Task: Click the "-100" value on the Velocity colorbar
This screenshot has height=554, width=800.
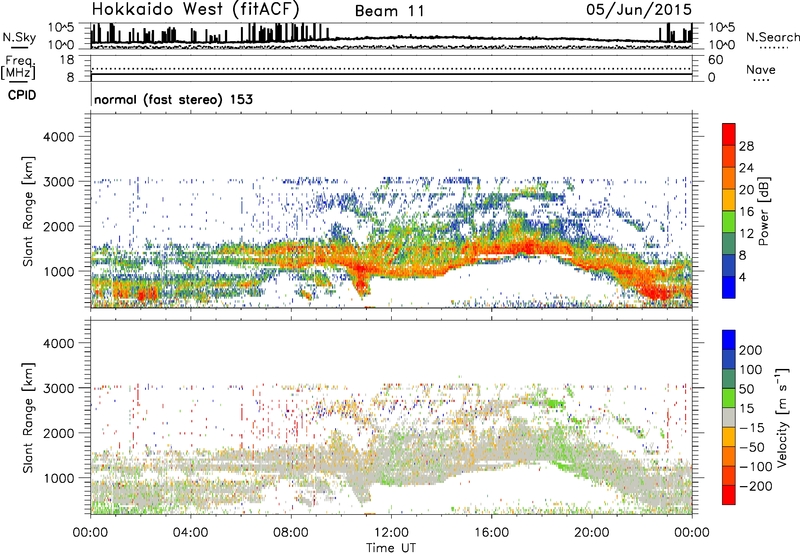Action: pos(756,467)
